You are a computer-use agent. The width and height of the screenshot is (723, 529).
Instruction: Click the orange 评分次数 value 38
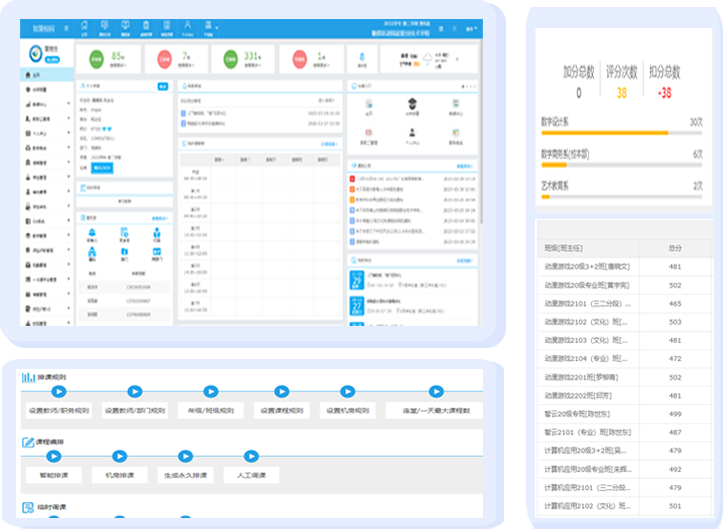pyautogui.click(x=621, y=93)
